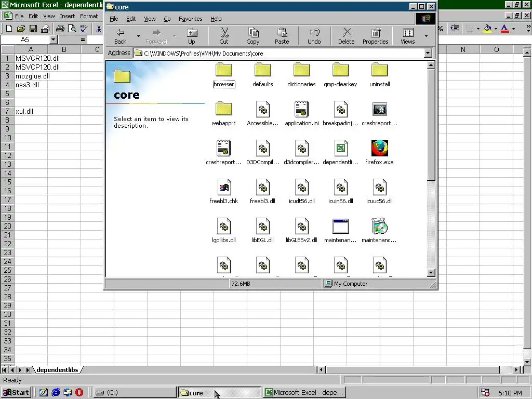532x399 pixels.
Task: Click Undo in the core window toolbar
Action: click(x=314, y=36)
